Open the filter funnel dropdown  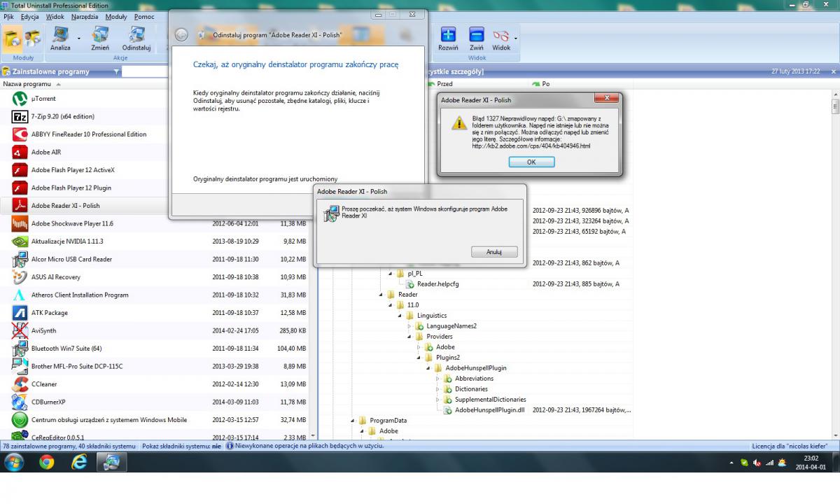[116, 71]
